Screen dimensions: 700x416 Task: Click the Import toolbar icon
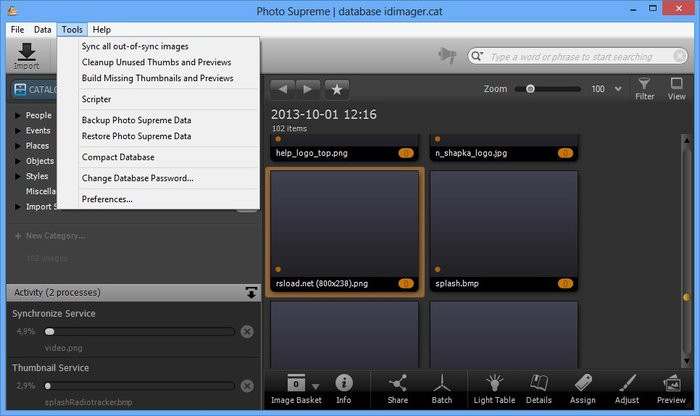click(26, 55)
